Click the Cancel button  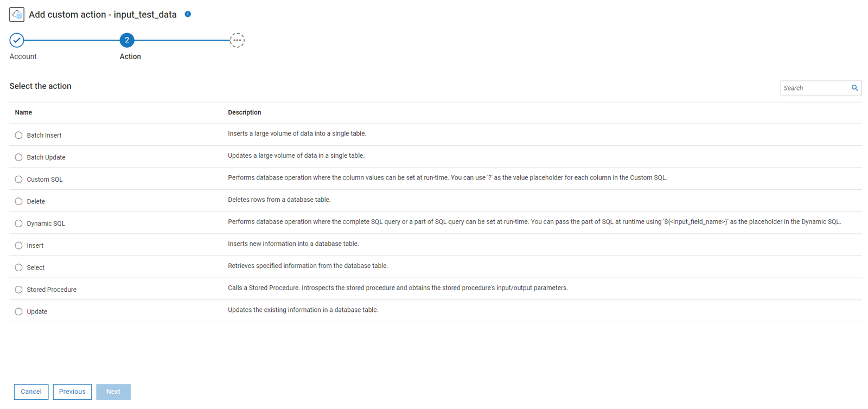pyautogui.click(x=31, y=392)
